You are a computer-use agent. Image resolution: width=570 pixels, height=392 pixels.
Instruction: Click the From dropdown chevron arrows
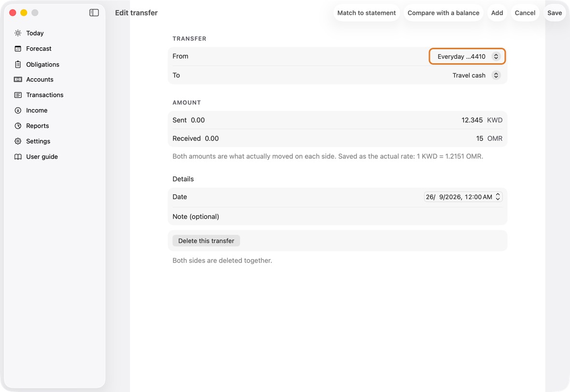point(496,56)
